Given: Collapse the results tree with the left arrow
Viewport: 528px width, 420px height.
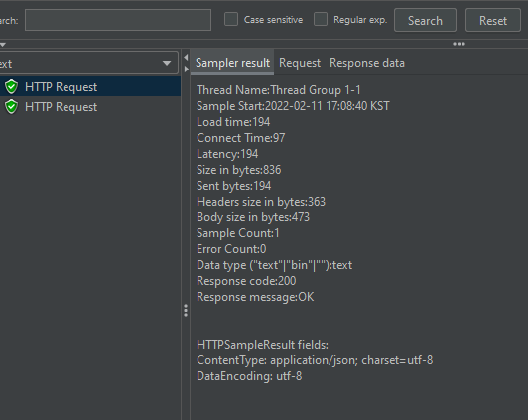Looking at the screenshot, I should (186, 58).
